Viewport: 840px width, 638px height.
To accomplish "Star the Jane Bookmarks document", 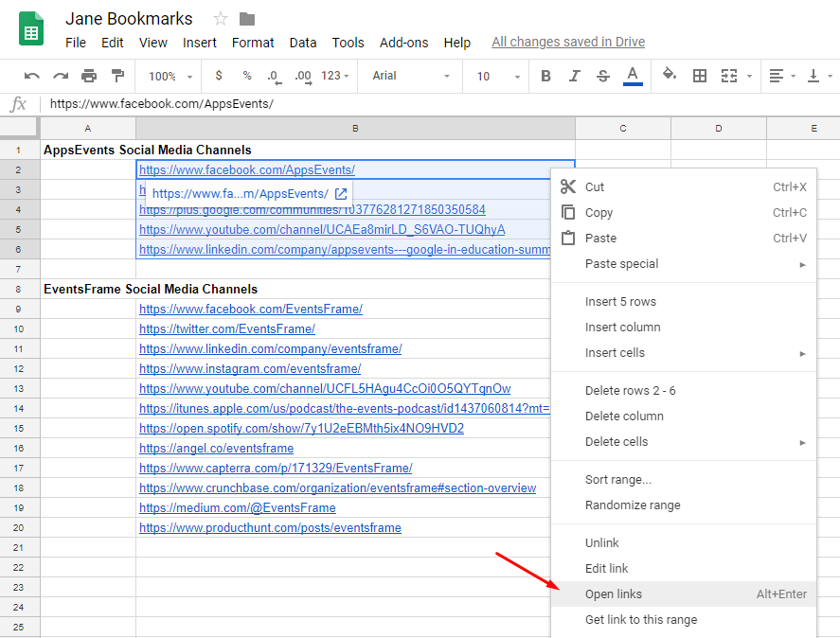I will 220,19.
